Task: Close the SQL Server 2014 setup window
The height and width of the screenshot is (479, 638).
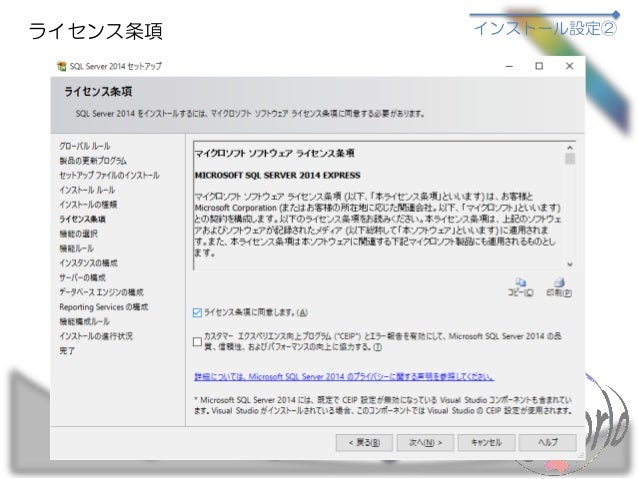Action: coord(570,66)
